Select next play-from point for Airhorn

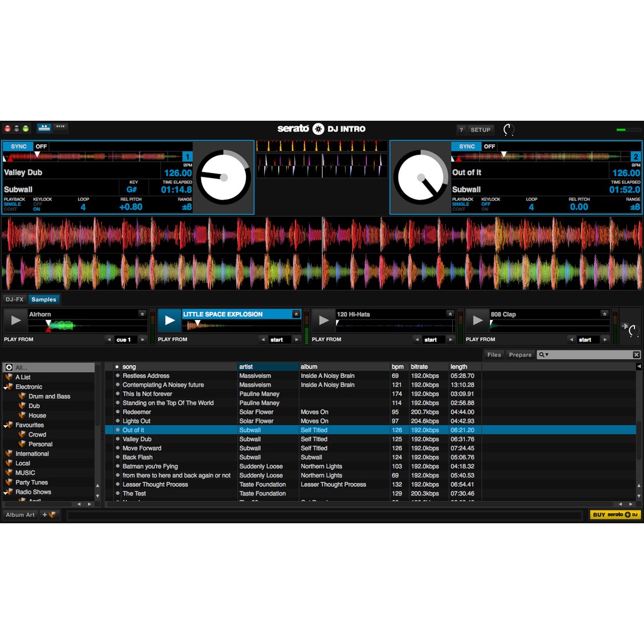pos(143,340)
